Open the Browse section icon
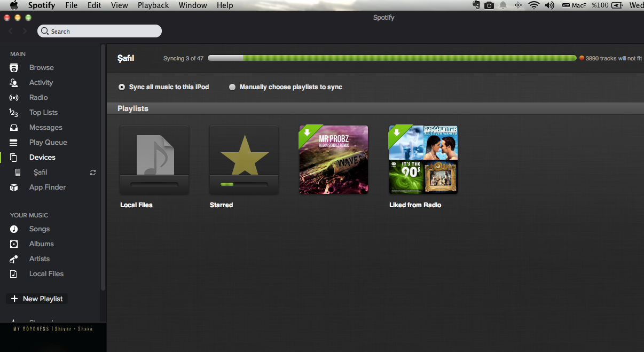This screenshot has height=352, width=644. coord(14,68)
